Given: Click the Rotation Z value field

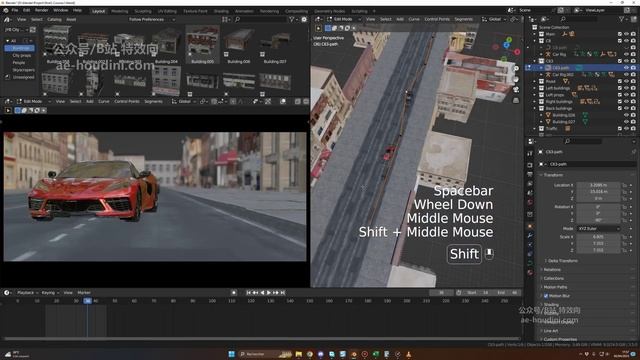Looking at the screenshot, I should pyautogui.click(x=598, y=220).
